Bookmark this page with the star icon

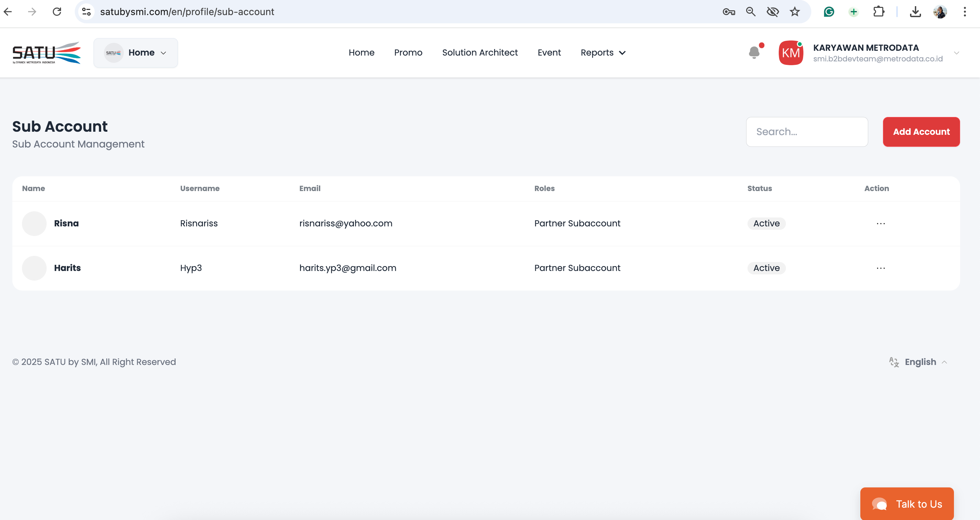(x=794, y=12)
